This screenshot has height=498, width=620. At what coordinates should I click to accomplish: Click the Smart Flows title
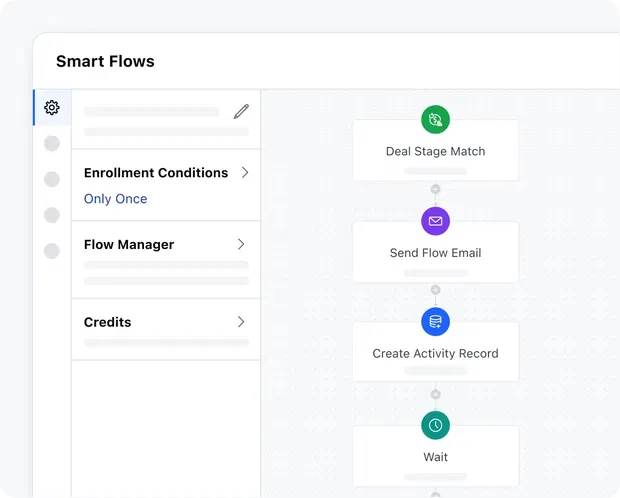point(105,62)
